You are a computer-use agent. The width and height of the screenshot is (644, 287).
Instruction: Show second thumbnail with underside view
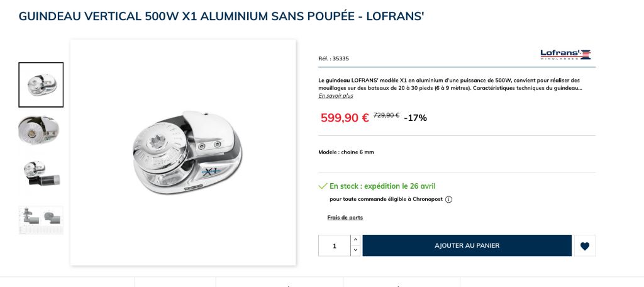(41, 130)
